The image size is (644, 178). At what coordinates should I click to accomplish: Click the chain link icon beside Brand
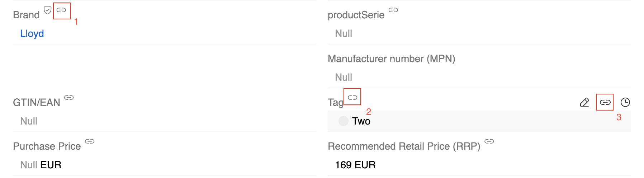point(61,10)
